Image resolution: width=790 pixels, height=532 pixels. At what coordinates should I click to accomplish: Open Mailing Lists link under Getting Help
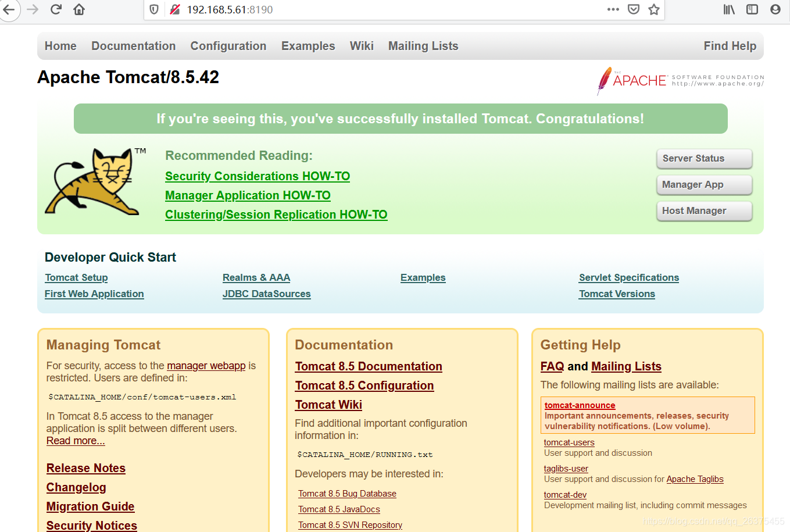click(x=626, y=366)
